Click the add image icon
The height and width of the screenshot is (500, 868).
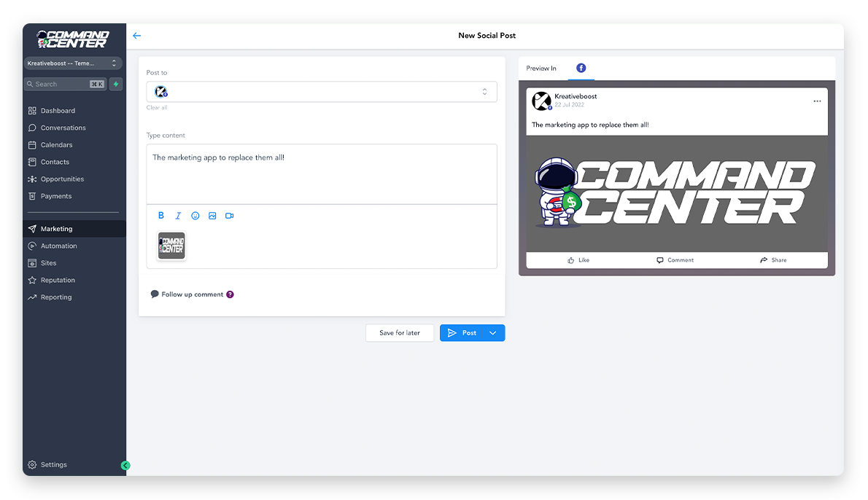point(212,216)
